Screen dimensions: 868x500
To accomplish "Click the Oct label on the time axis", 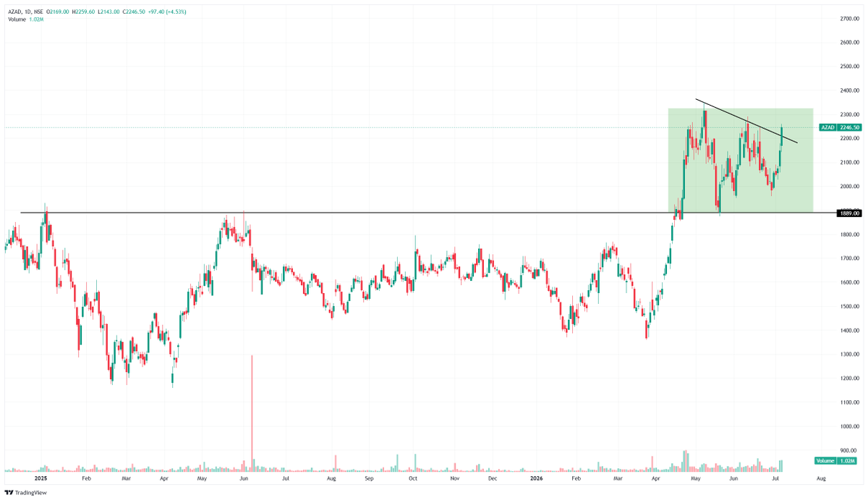I will (413, 478).
